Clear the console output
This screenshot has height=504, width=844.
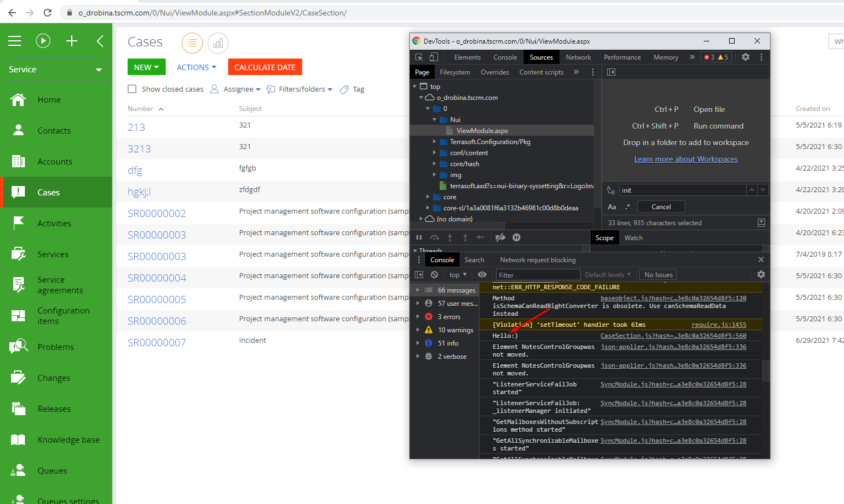[434, 275]
